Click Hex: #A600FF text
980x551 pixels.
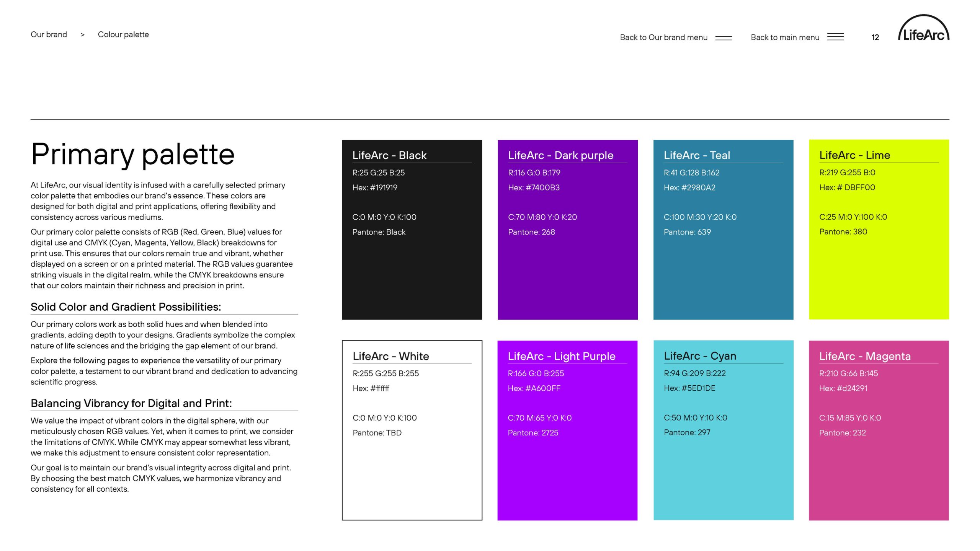pos(534,388)
